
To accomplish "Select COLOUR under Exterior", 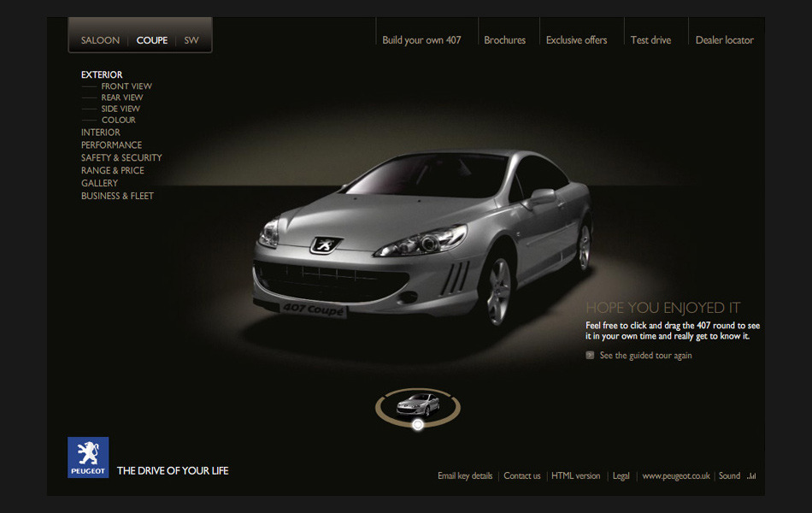I will tap(118, 120).
